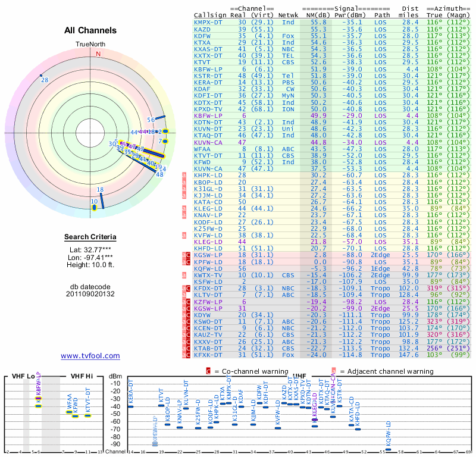Select channel 10 marker on radar plot
This screenshot has width=476, height=457.
point(94,208)
